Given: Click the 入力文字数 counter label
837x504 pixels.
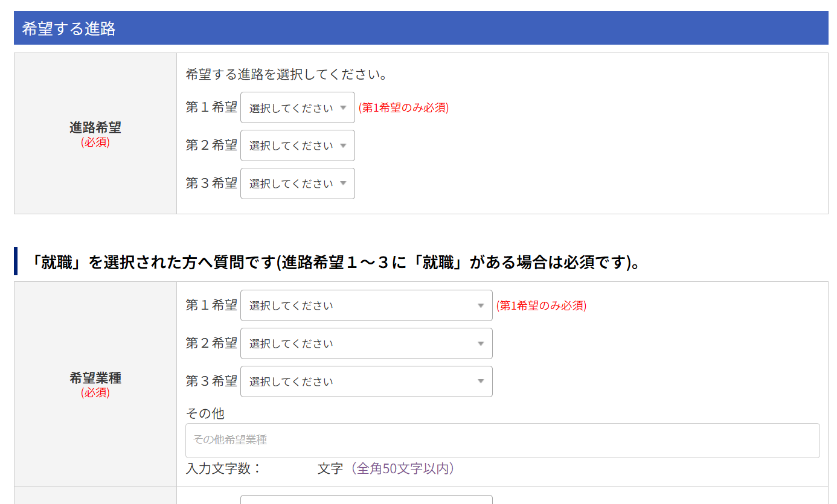Looking at the screenshot, I should (223, 469).
